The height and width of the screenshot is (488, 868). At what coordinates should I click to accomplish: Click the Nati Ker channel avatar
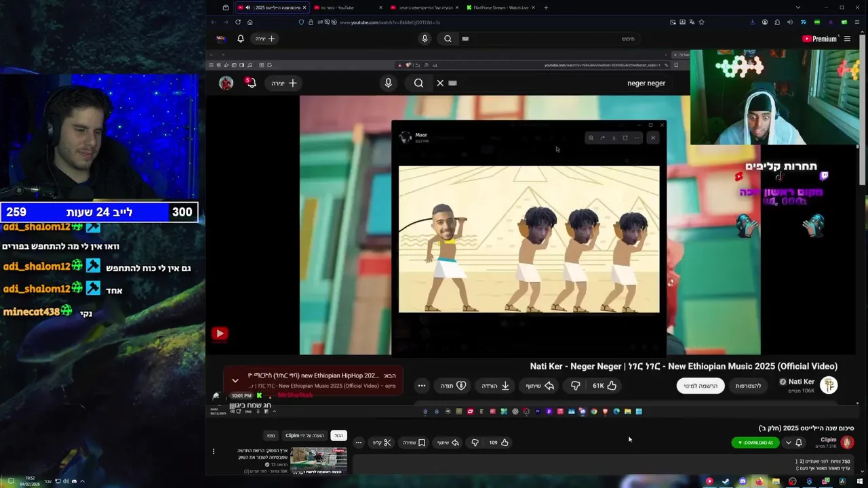829,385
